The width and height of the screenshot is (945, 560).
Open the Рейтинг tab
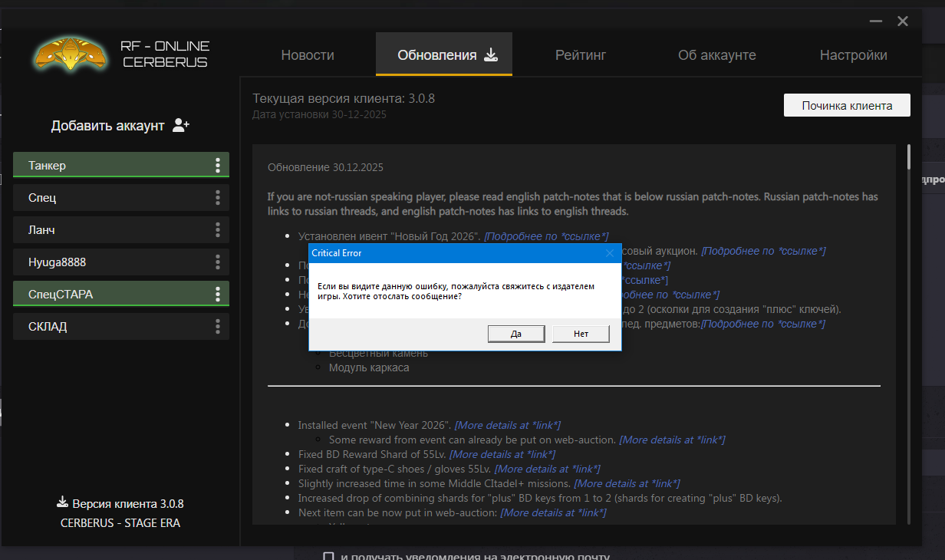pyautogui.click(x=581, y=55)
